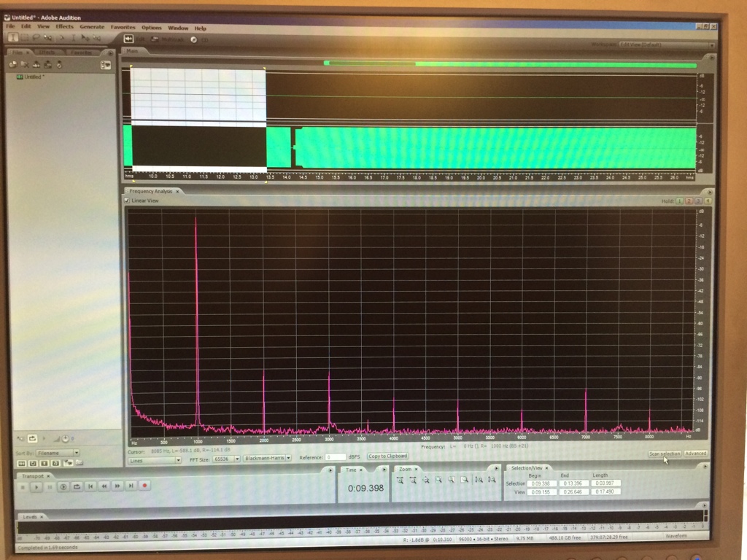Toggle loop play icon in Files panel
The image size is (747, 560).
point(32,438)
